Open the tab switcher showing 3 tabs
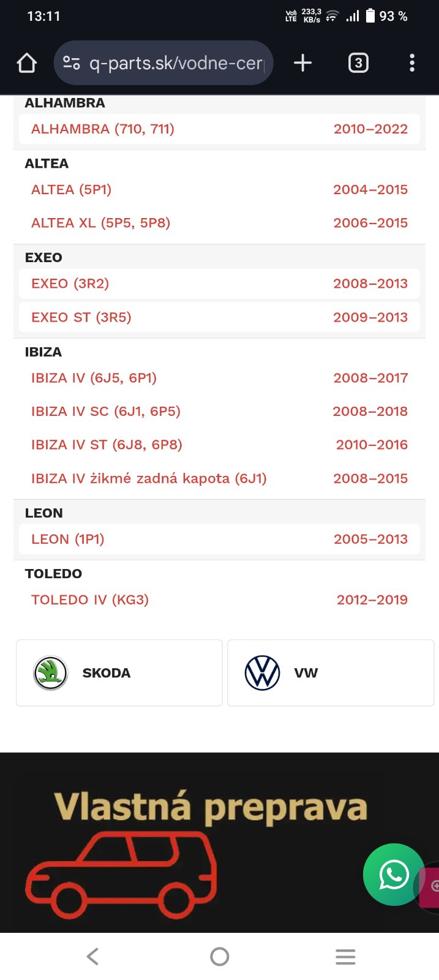The image size is (439, 980). [358, 63]
